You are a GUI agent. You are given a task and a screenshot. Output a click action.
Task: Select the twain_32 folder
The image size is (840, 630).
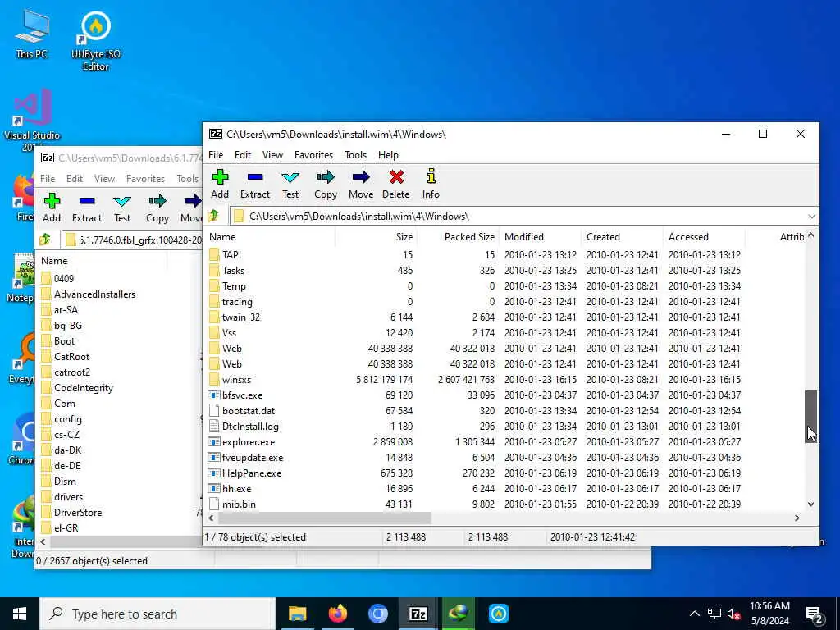pyautogui.click(x=504, y=317)
